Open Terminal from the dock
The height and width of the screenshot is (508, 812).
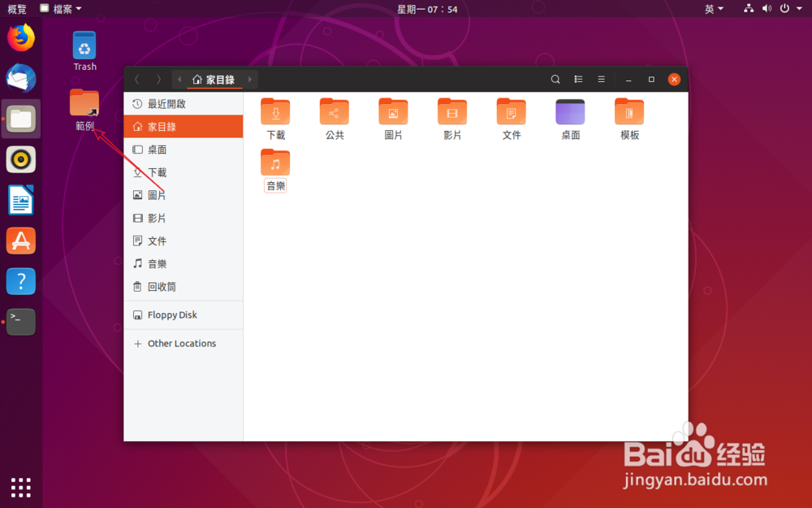[x=21, y=321]
